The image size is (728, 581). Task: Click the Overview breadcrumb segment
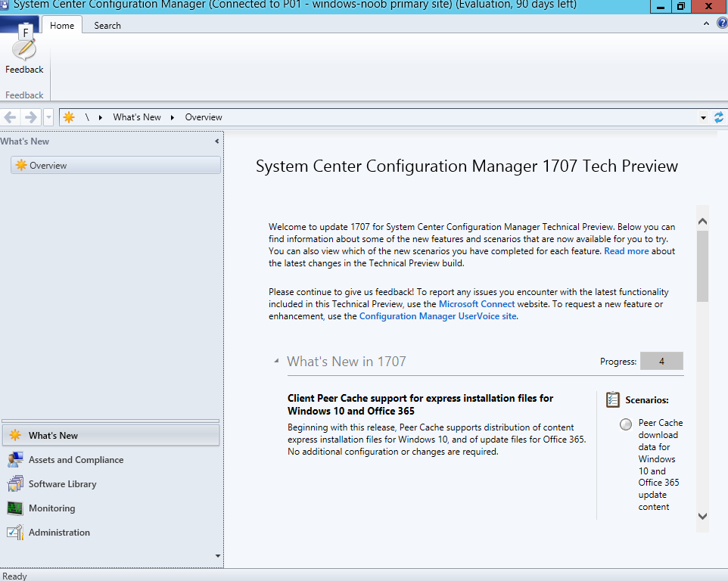click(204, 117)
